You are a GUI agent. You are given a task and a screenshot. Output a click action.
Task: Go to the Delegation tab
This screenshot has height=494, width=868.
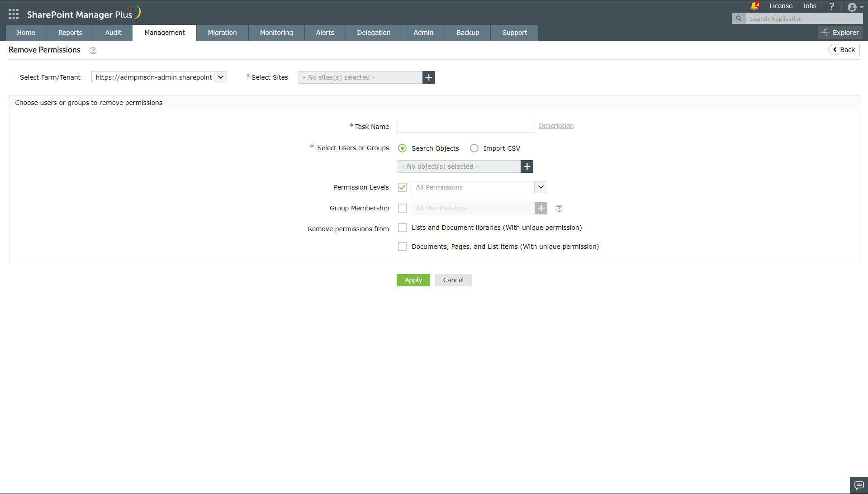click(x=374, y=33)
